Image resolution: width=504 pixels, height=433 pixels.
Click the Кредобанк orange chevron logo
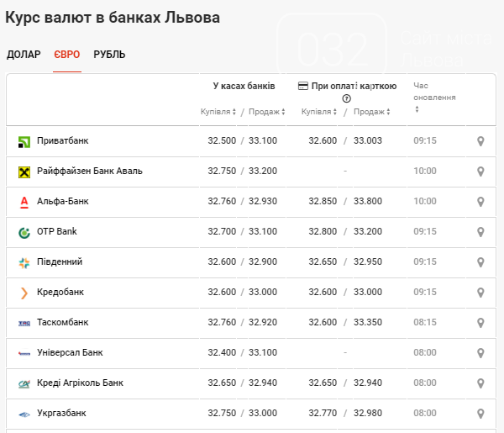(x=24, y=293)
